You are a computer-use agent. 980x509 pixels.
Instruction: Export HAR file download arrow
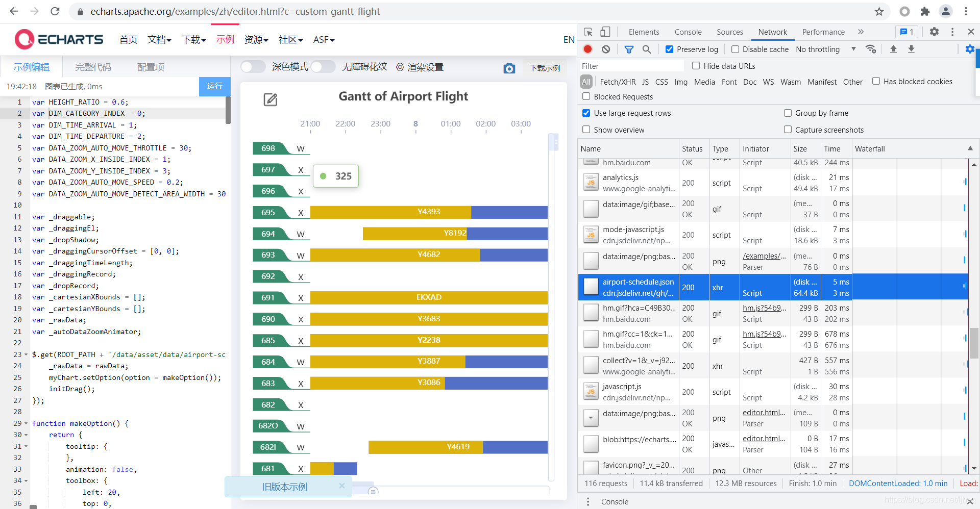click(x=911, y=49)
